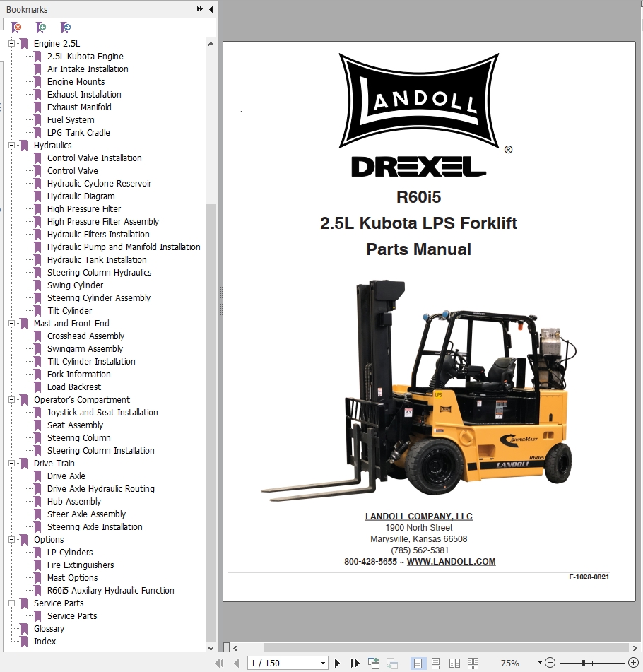Image resolution: width=643 pixels, height=672 pixels.
Task: Click the next view navigation icon
Action: click(x=391, y=663)
